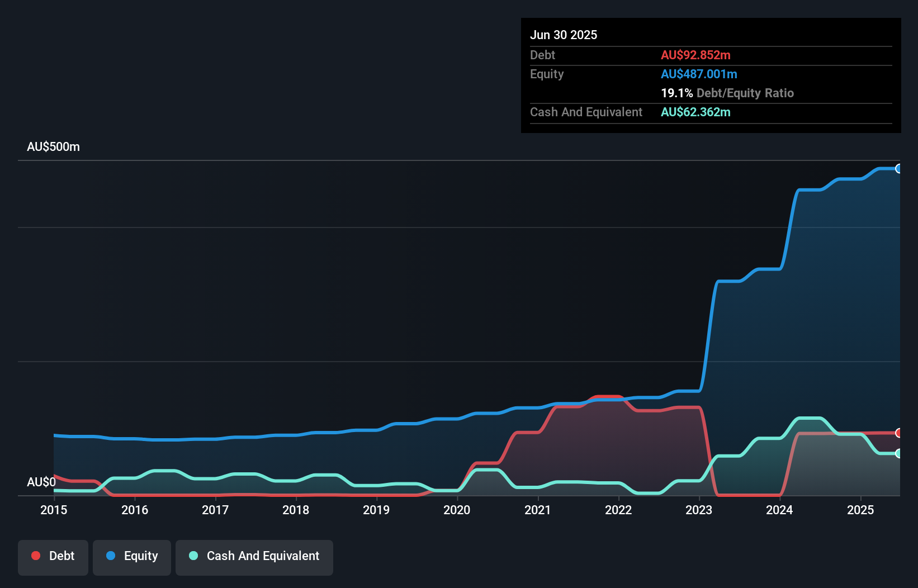Click the Debt row label in tooltip
The height and width of the screenshot is (588, 918).
(542, 55)
